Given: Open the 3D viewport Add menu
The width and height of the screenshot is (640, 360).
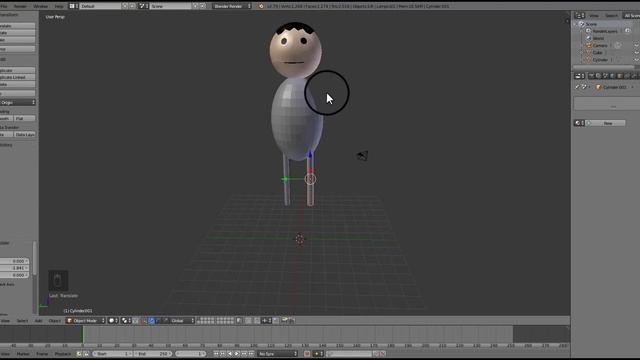Looking at the screenshot, I should click(x=38, y=321).
